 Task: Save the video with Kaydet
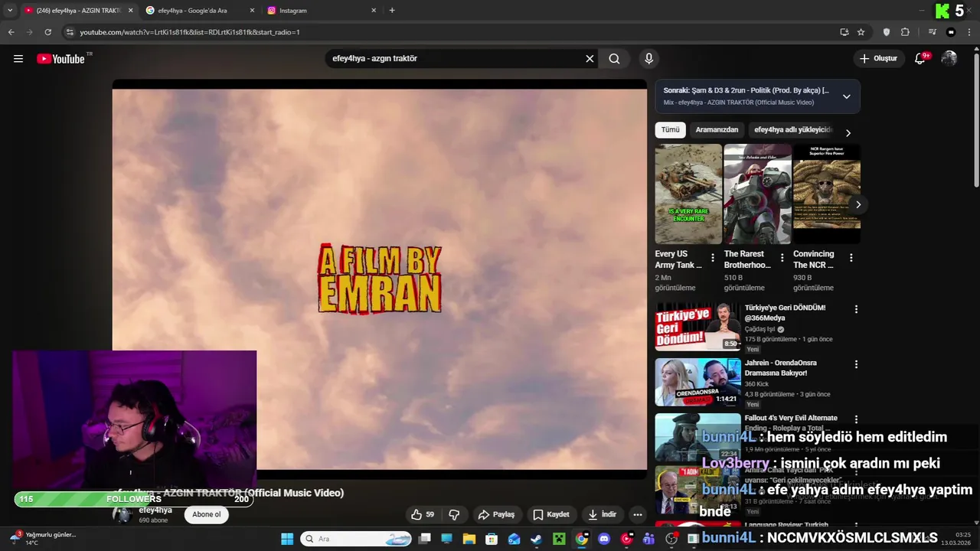551,514
